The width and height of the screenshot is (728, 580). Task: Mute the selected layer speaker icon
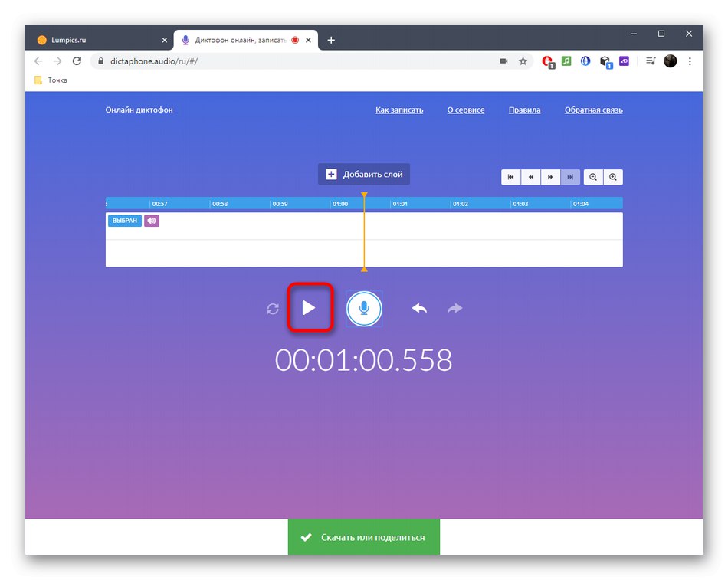point(152,221)
